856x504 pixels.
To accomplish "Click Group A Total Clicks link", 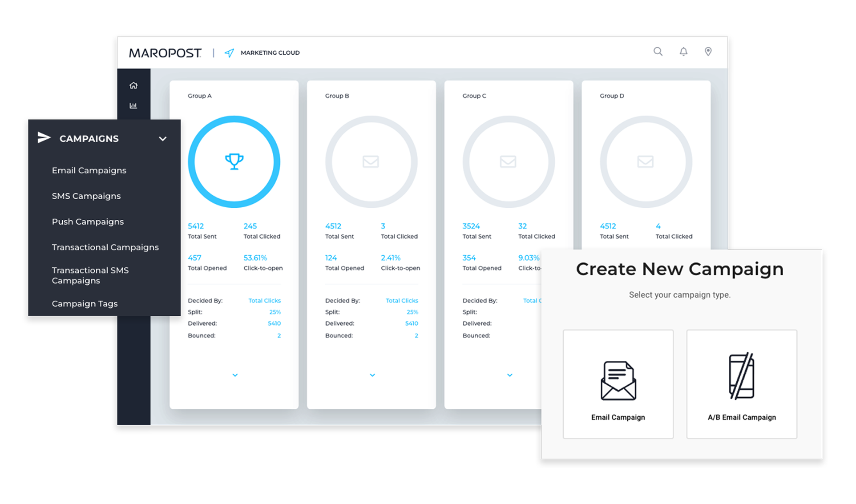I will (x=264, y=301).
